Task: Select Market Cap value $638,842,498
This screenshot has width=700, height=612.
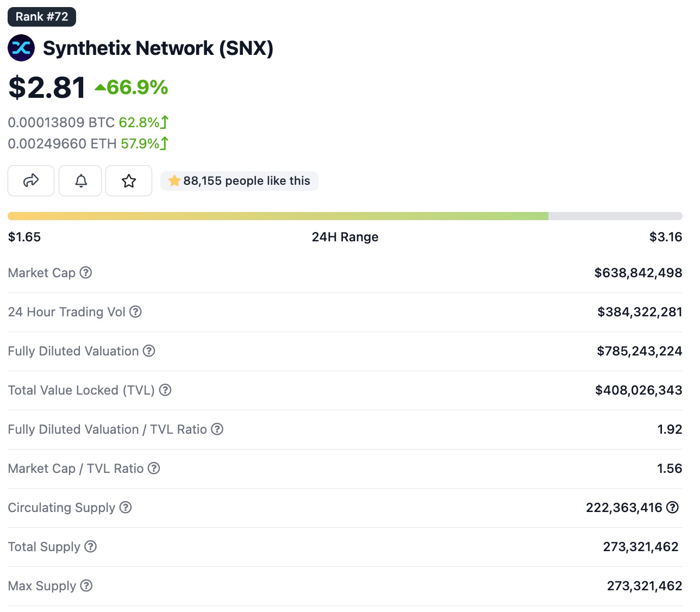Action: tap(638, 272)
